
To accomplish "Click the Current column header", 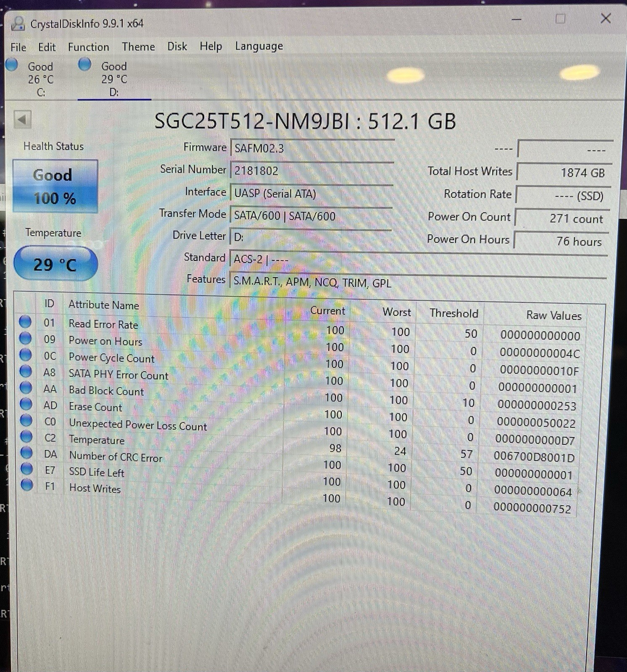I will pyautogui.click(x=327, y=311).
